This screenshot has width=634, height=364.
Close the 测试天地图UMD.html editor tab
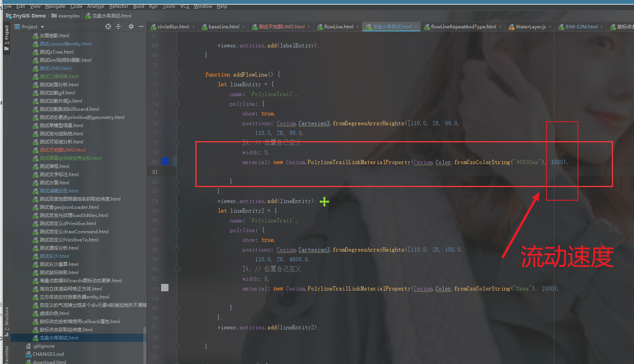tap(309, 27)
